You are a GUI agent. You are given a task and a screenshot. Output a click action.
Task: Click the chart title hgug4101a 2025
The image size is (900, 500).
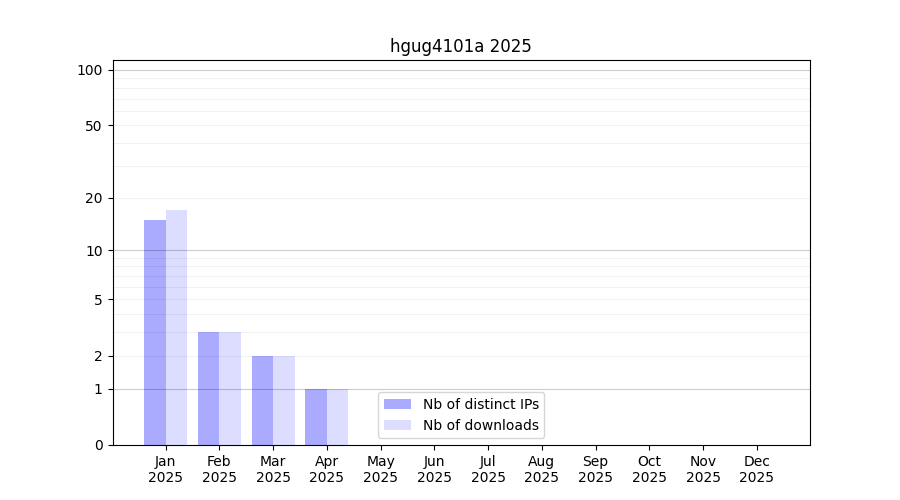tap(460, 46)
